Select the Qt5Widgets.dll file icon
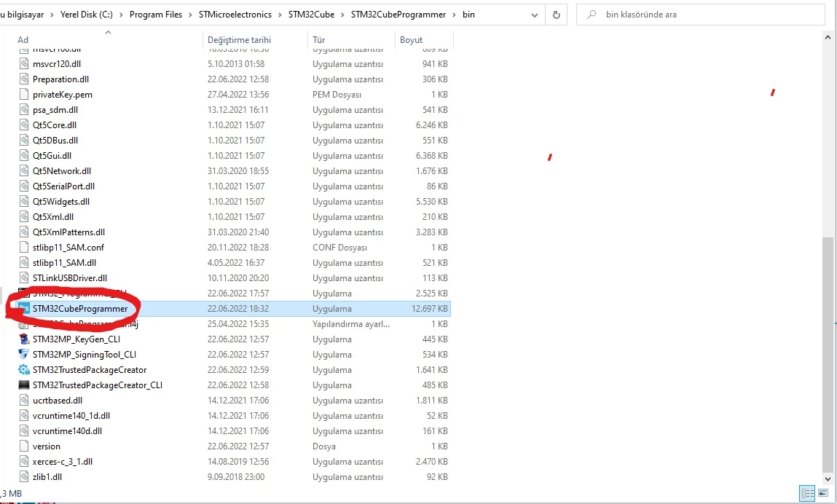Viewport: 837px width, 504px height. 23,201
